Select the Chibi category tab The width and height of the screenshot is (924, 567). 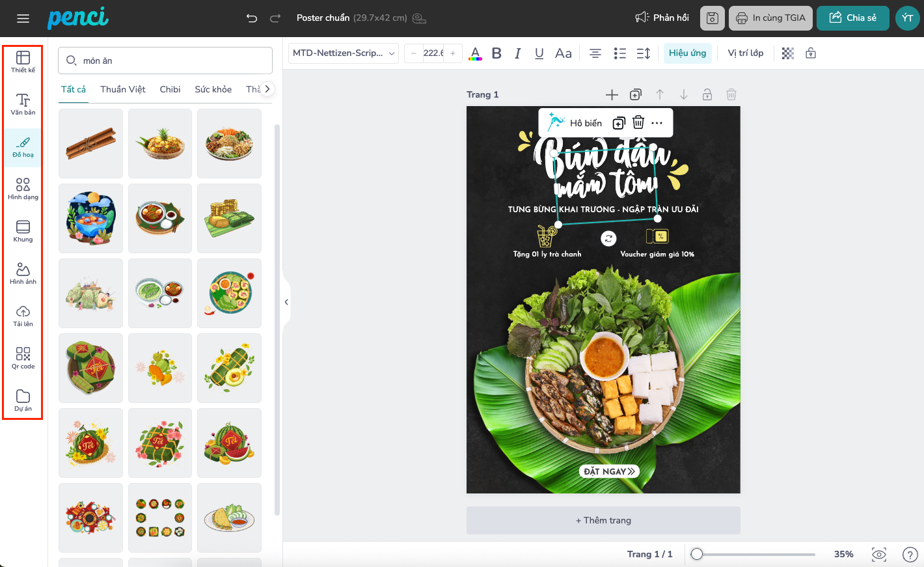point(170,89)
